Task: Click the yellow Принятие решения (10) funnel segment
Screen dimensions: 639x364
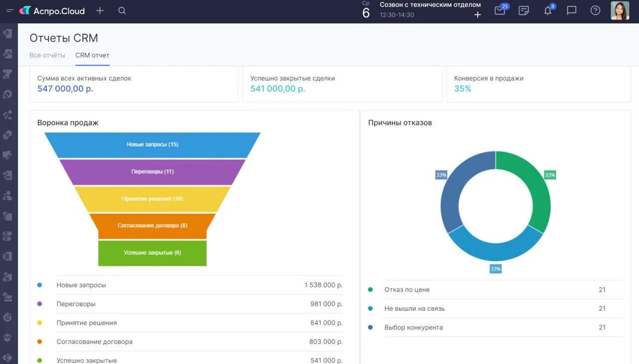Action: tap(152, 198)
